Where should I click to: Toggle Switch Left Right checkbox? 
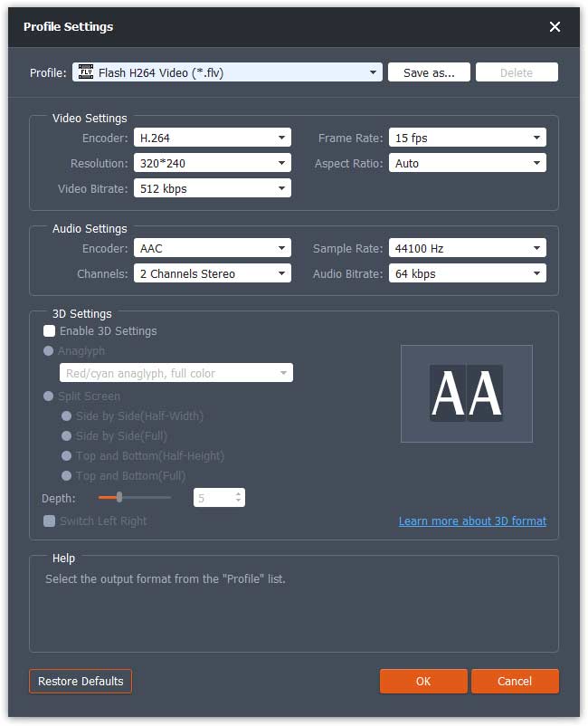[x=50, y=521]
